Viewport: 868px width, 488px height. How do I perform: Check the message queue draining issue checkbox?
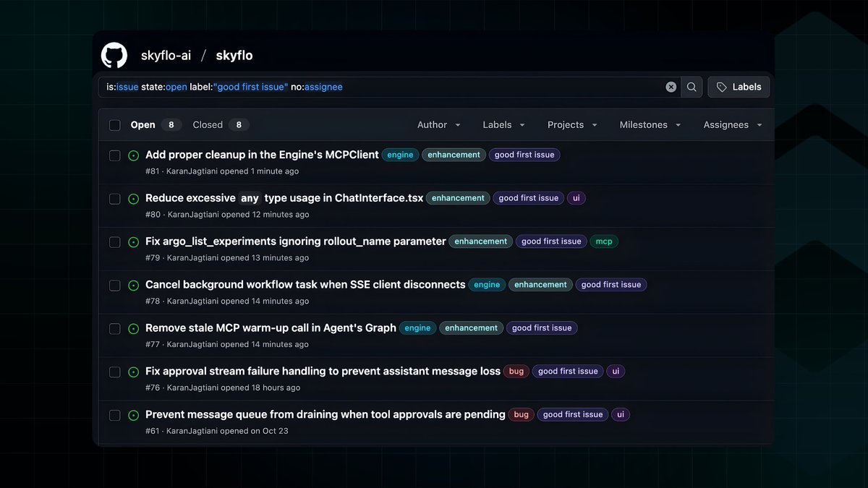[114, 416]
